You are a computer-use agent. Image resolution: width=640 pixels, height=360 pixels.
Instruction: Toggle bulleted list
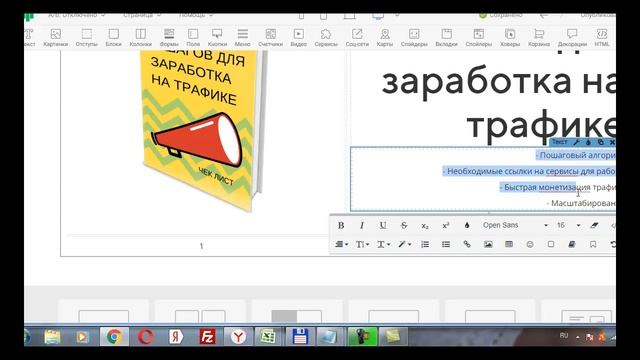tap(446, 244)
